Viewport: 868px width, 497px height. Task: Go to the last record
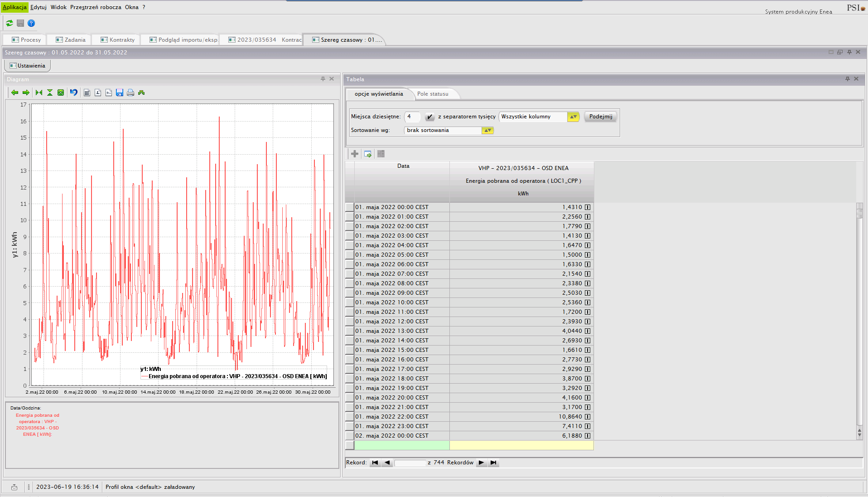point(493,463)
